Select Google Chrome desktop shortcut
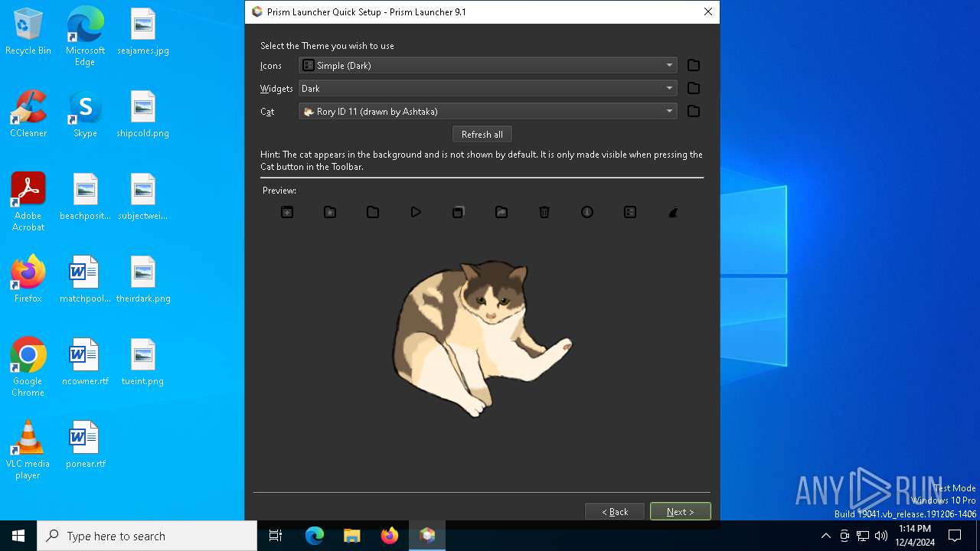Image resolution: width=980 pixels, height=551 pixels. (x=28, y=367)
